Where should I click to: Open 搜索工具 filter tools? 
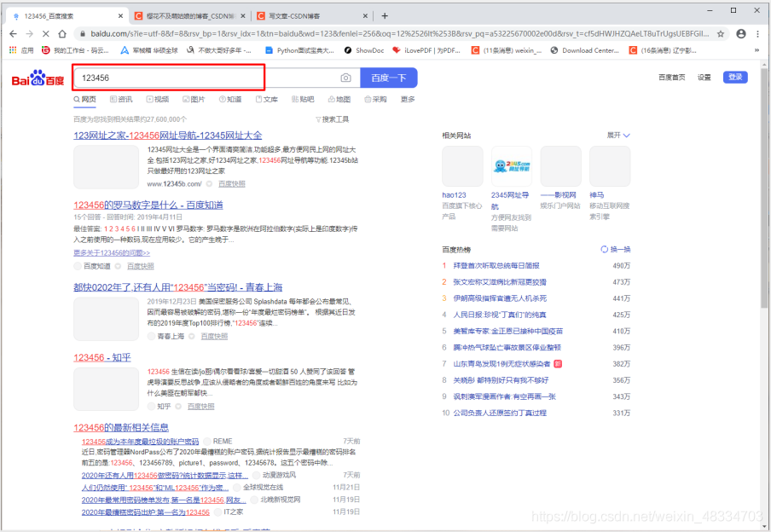333,119
